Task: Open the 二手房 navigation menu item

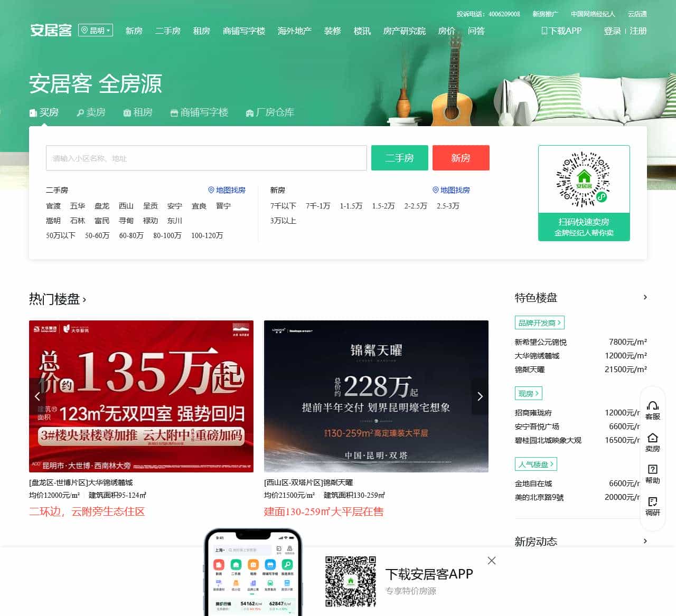Action: click(167, 31)
